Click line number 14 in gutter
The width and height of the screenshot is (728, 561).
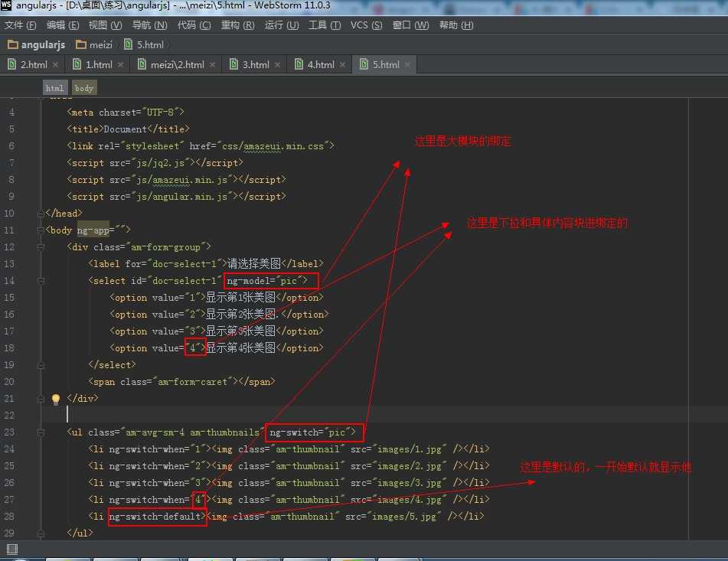coord(9,281)
